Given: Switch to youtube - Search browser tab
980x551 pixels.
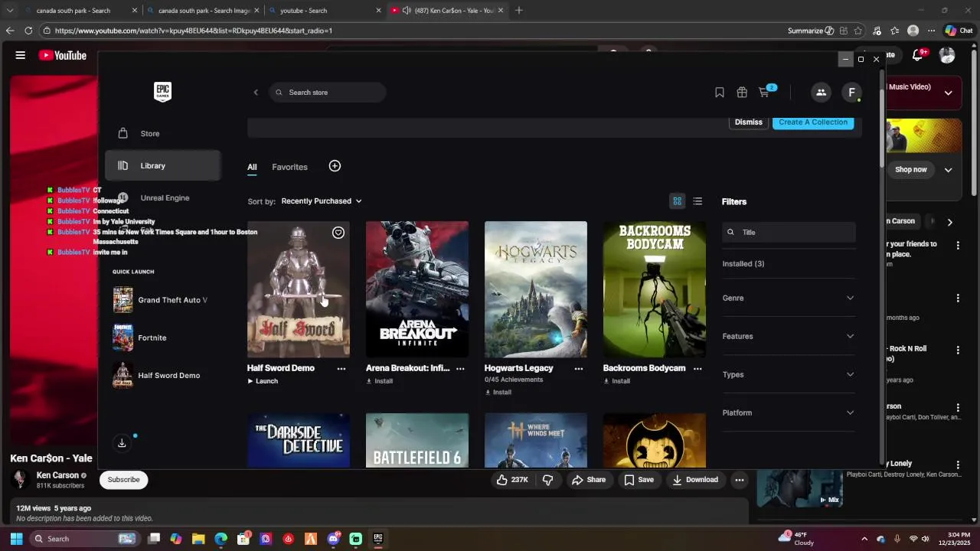Looking at the screenshot, I should click(x=325, y=11).
